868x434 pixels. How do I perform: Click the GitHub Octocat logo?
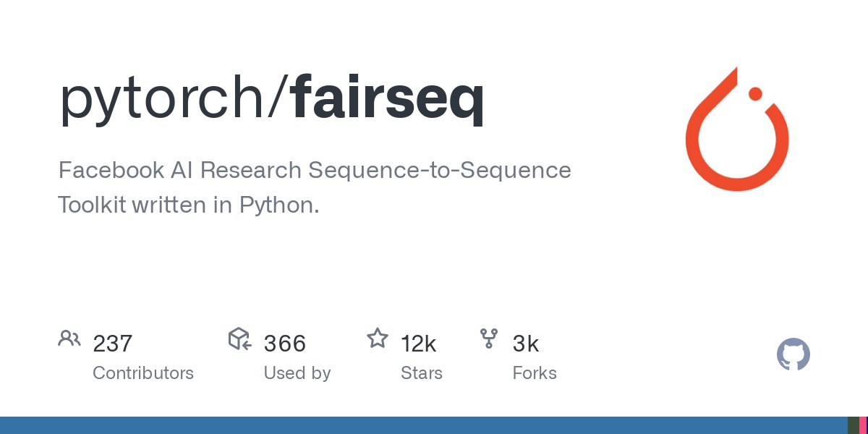(793, 355)
